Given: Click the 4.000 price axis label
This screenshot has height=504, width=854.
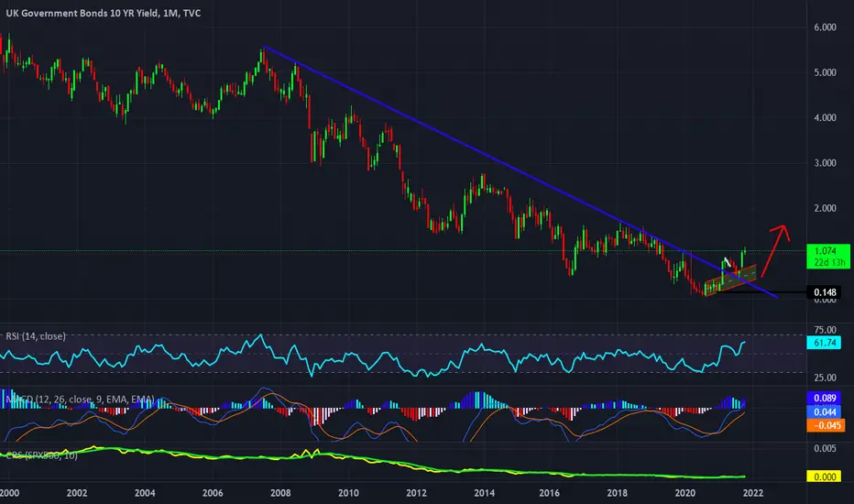Looking at the screenshot, I should coord(825,117).
